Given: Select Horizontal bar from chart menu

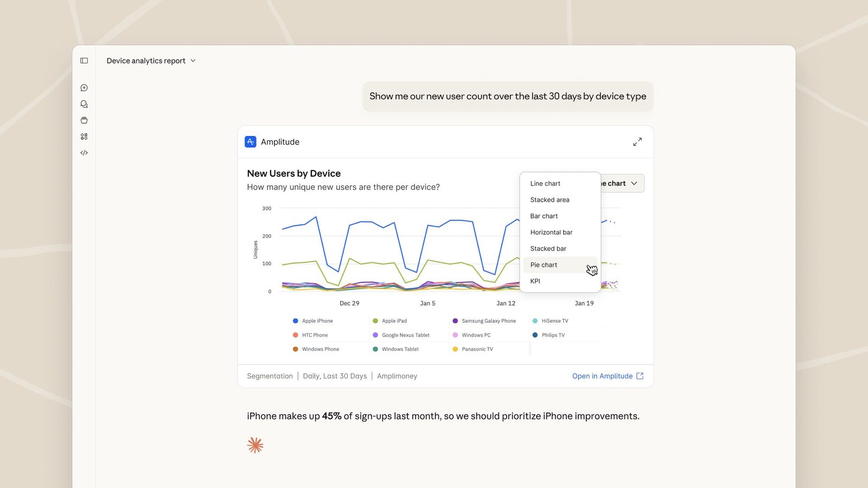Looking at the screenshot, I should click(x=551, y=232).
